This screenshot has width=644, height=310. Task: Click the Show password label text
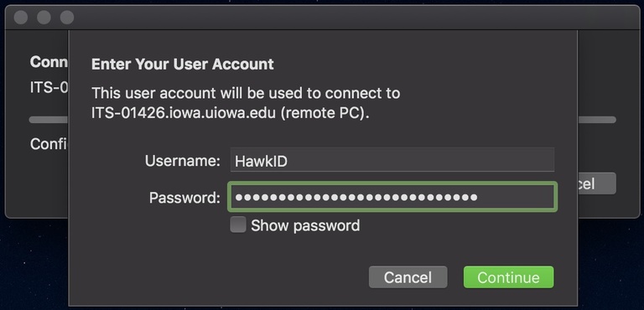point(305,225)
